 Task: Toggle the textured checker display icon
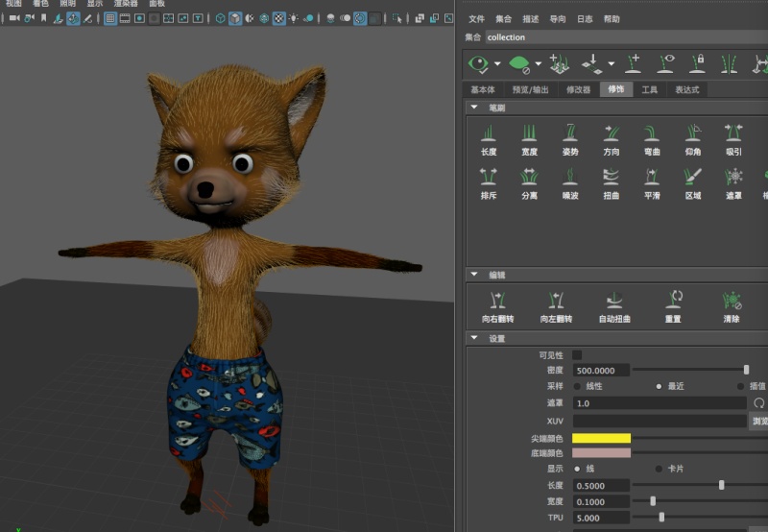[278, 18]
